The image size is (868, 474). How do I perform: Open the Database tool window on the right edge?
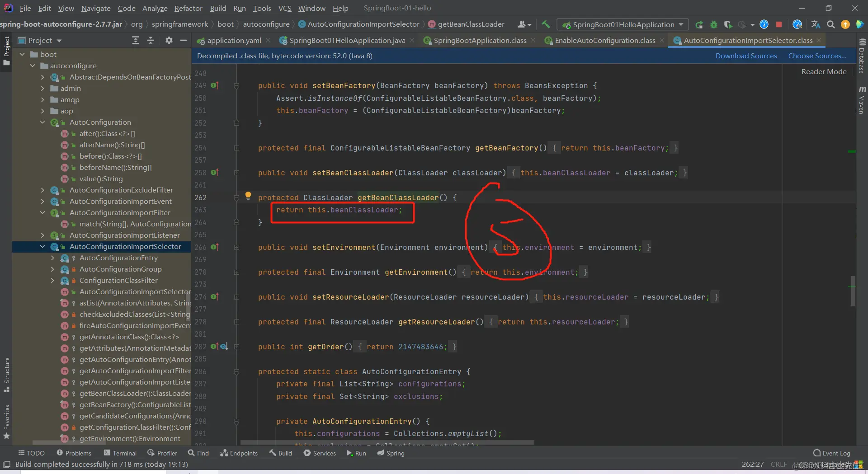coord(862,56)
